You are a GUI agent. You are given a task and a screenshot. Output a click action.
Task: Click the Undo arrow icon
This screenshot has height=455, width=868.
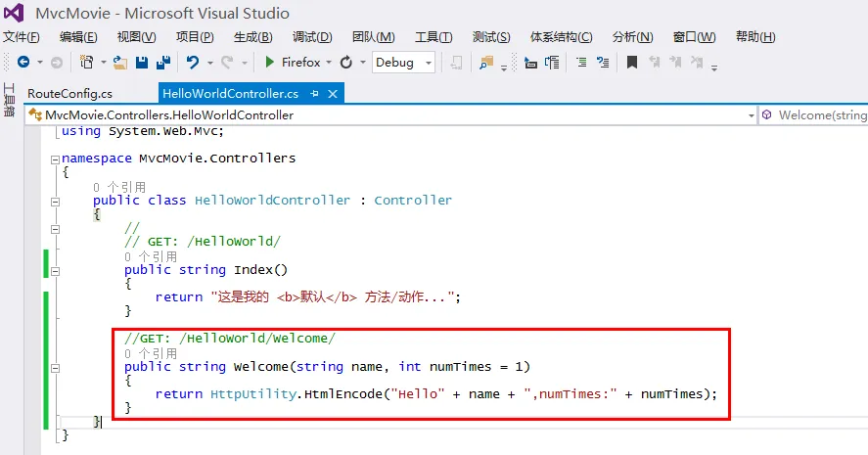[x=193, y=63]
